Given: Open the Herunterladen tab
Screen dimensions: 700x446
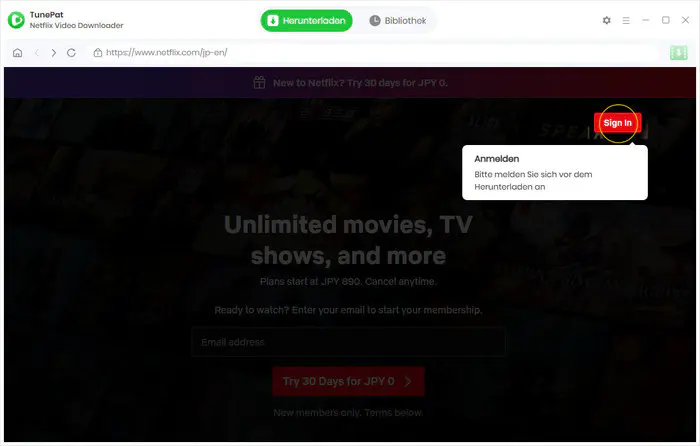Looking at the screenshot, I should [x=306, y=21].
